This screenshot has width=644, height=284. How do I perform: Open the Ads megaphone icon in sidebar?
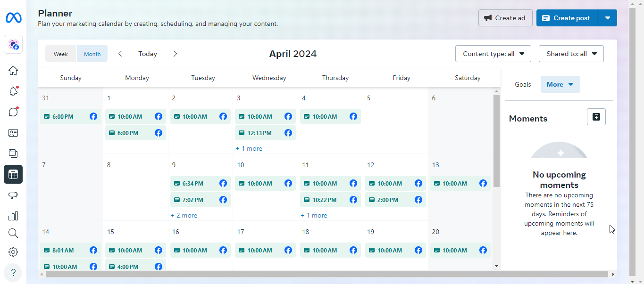coord(13,195)
